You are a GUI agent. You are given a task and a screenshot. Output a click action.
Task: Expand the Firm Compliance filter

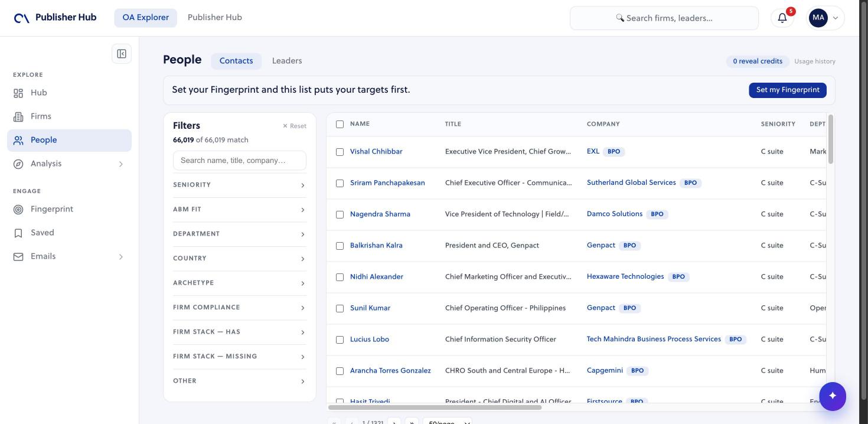click(x=239, y=308)
